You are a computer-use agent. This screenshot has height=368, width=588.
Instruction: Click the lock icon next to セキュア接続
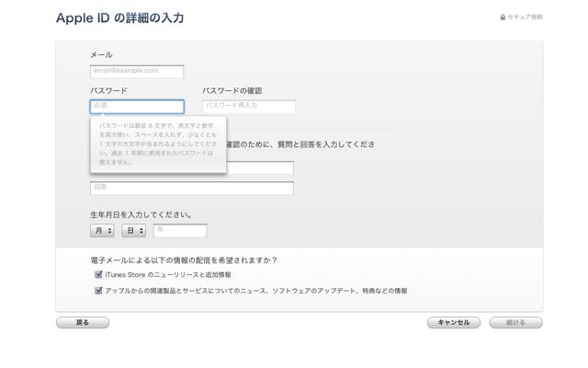pyautogui.click(x=503, y=17)
